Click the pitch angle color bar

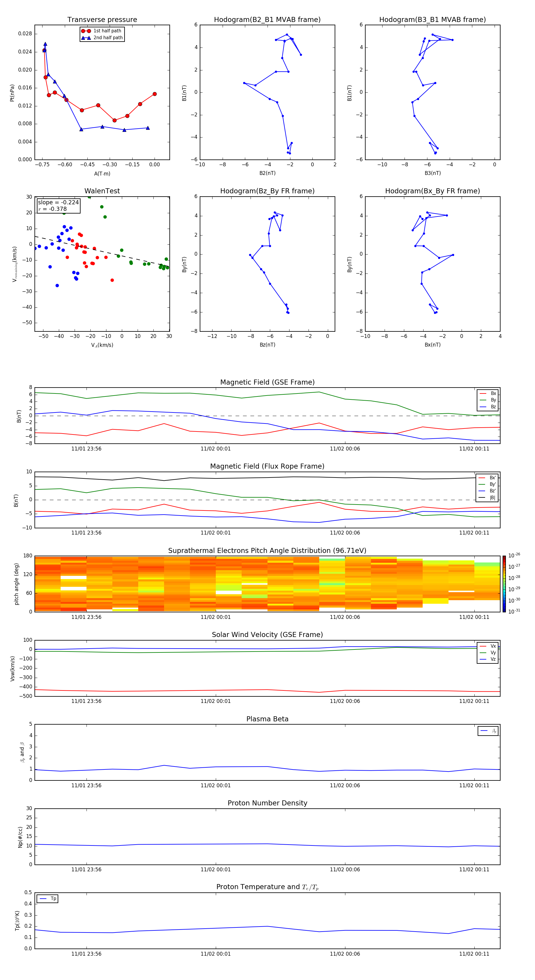coord(504,584)
